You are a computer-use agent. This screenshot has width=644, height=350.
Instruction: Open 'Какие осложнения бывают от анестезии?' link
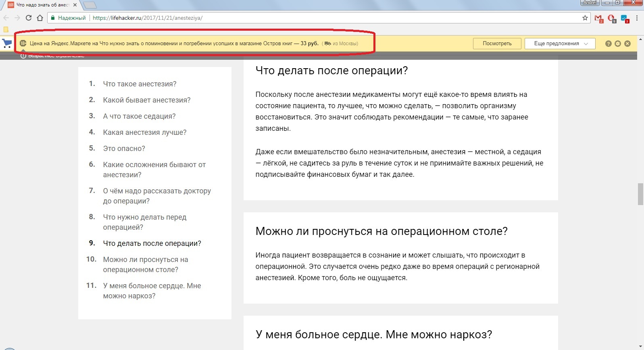(x=154, y=170)
